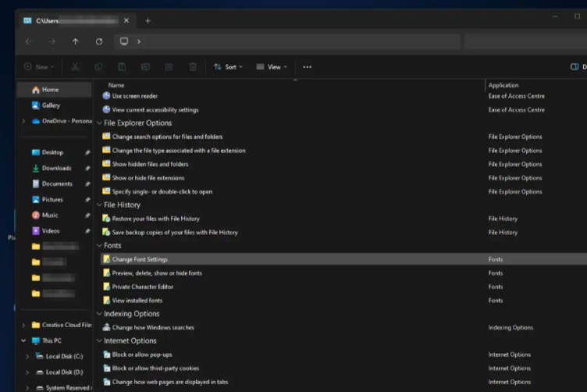Open Music quick access folder
This screenshot has width=587, height=392.
click(50, 216)
